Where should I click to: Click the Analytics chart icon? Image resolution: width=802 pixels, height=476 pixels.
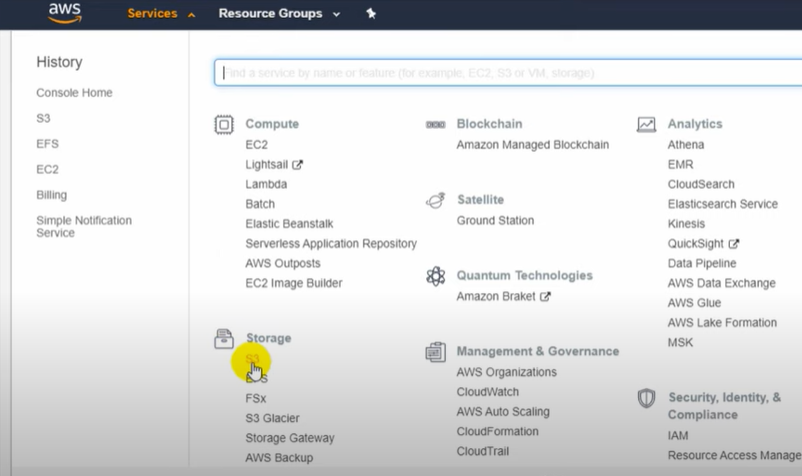[647, 125]
